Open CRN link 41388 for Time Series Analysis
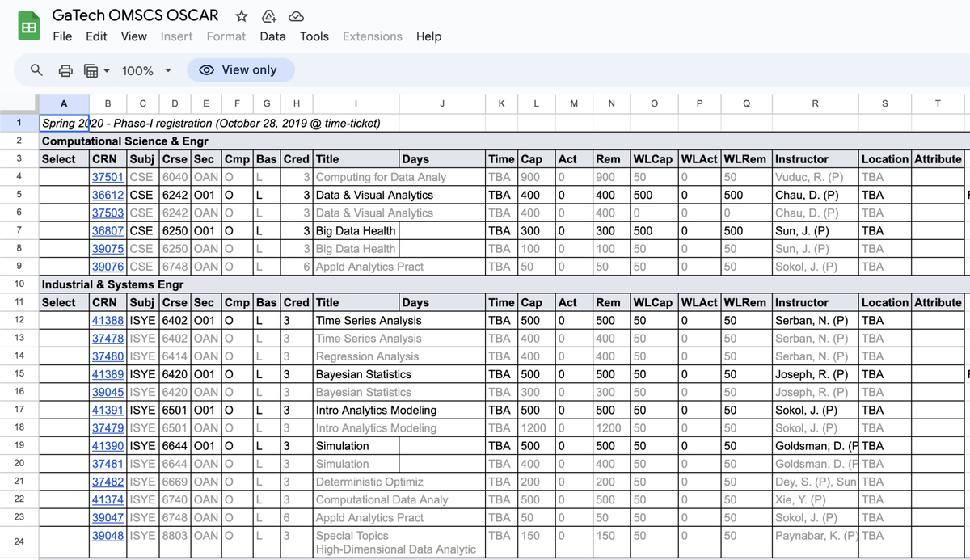Viewport: 970px width, 560px height. click(108, 320)
